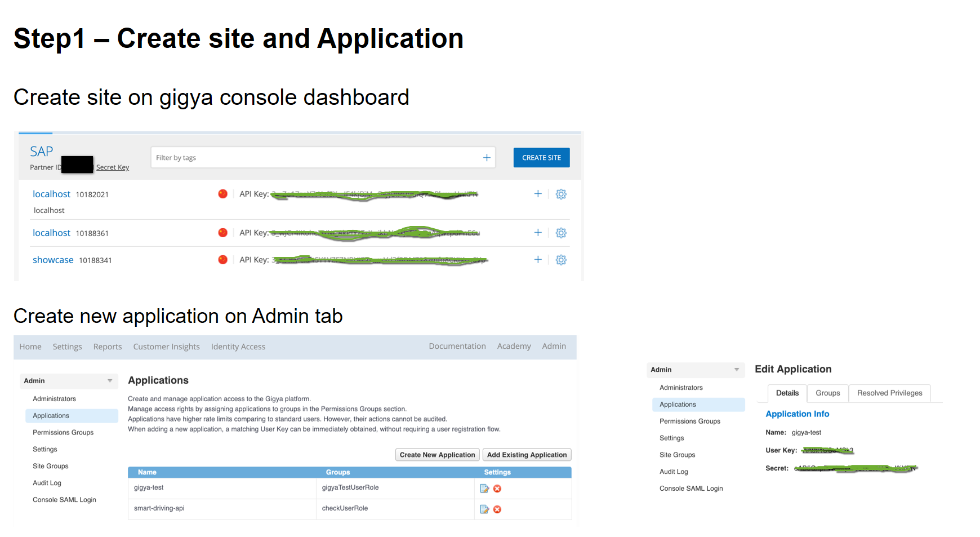Expand Admin dropdown in Edit Application panel
The height and width of the screenshot is (537, 980).
click(x=737, y=370)
